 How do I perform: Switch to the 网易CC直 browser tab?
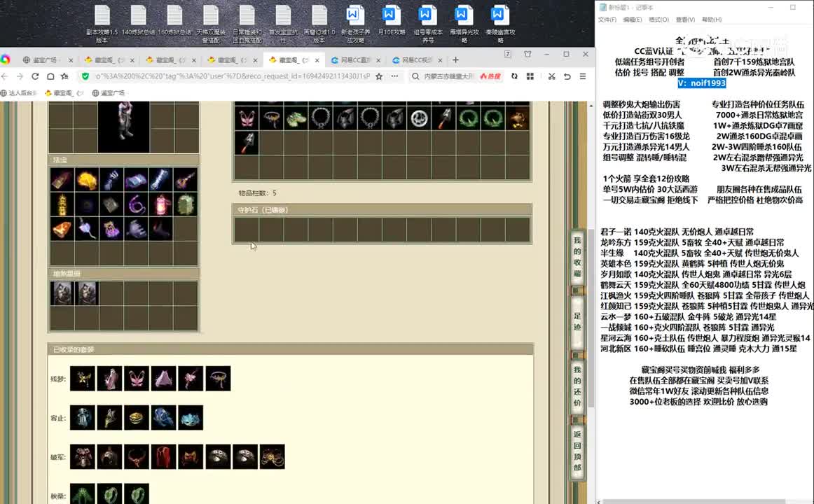click(356, 60)
